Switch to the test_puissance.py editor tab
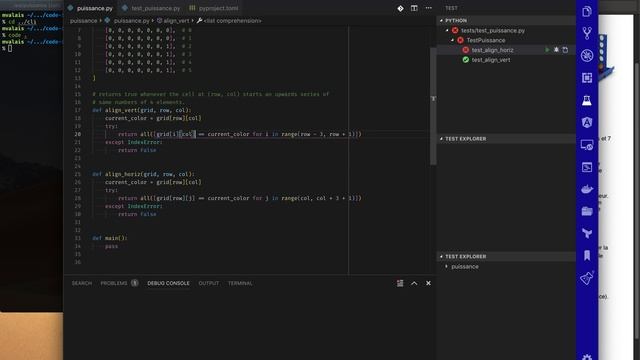The width and height of the screenshot is (640, 360). [x=151, y=8]
